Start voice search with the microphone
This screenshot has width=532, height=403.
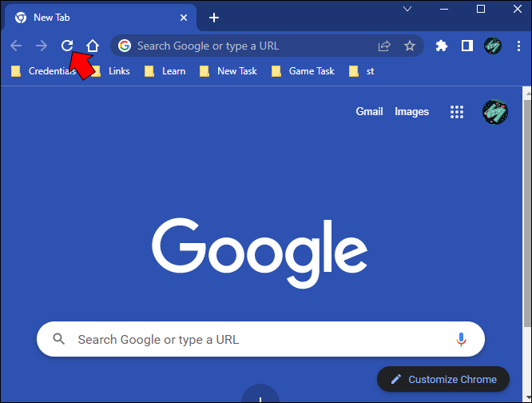click(461, 339)
